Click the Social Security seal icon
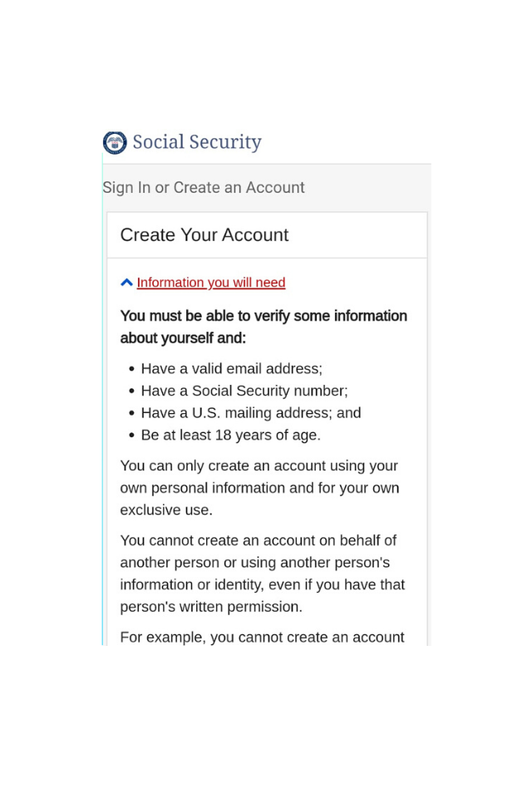 (115, 143)
